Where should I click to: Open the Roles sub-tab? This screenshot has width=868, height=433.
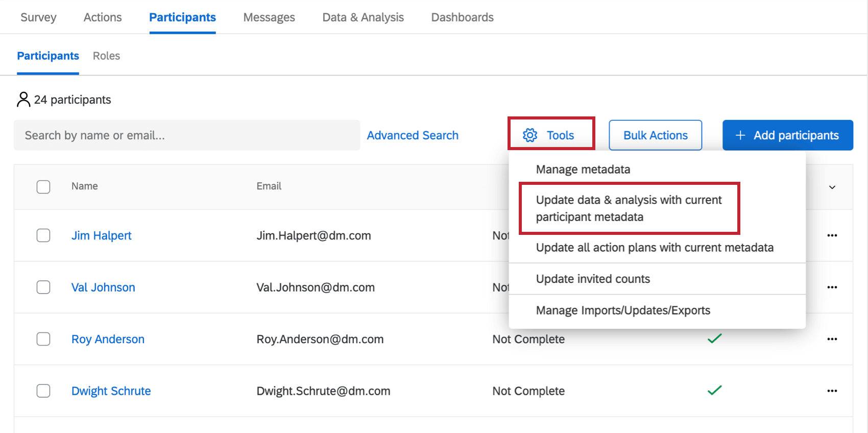click(106, 56)
